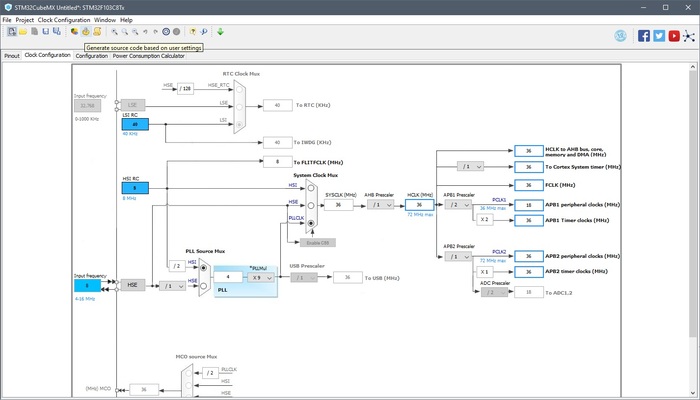The image size is (700, 400).
Task: Open the AHB Prescaler dropdown
Action: point(380,205)
